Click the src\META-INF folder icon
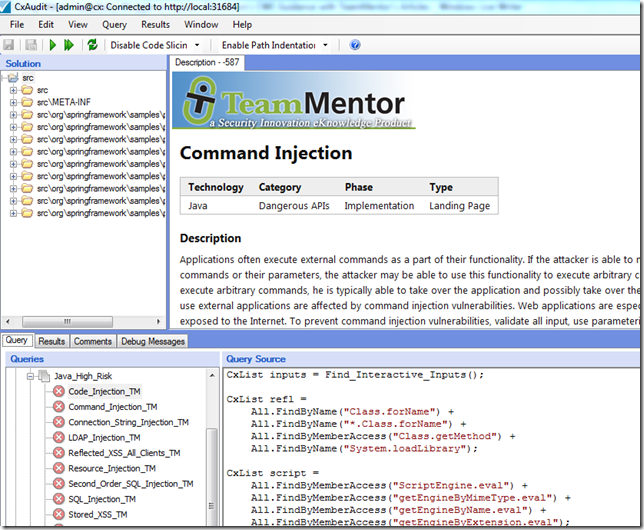The height and width of the screenshot is (530, 644). (27, 102)
